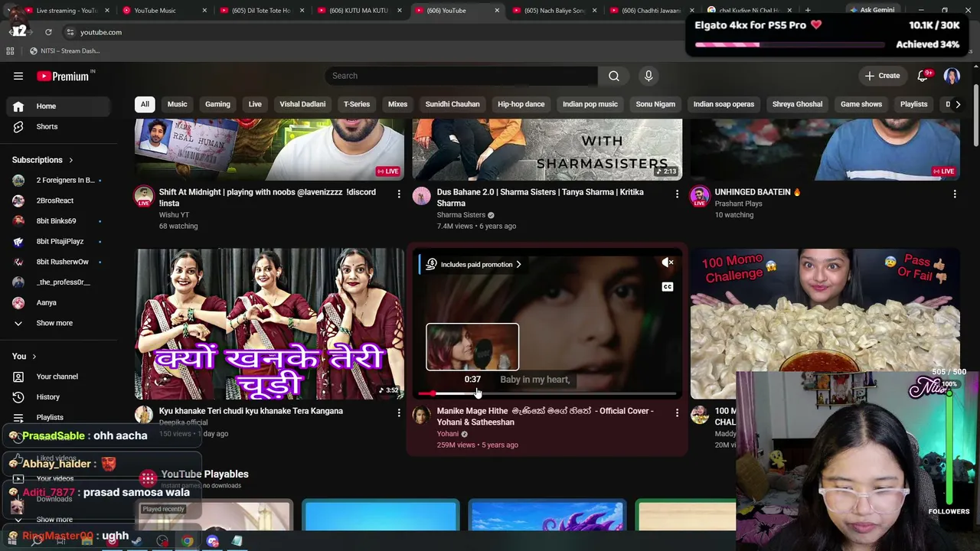View site information icon in address bar
This screenshot has width=980, height=551.
[x=70, y=32]
